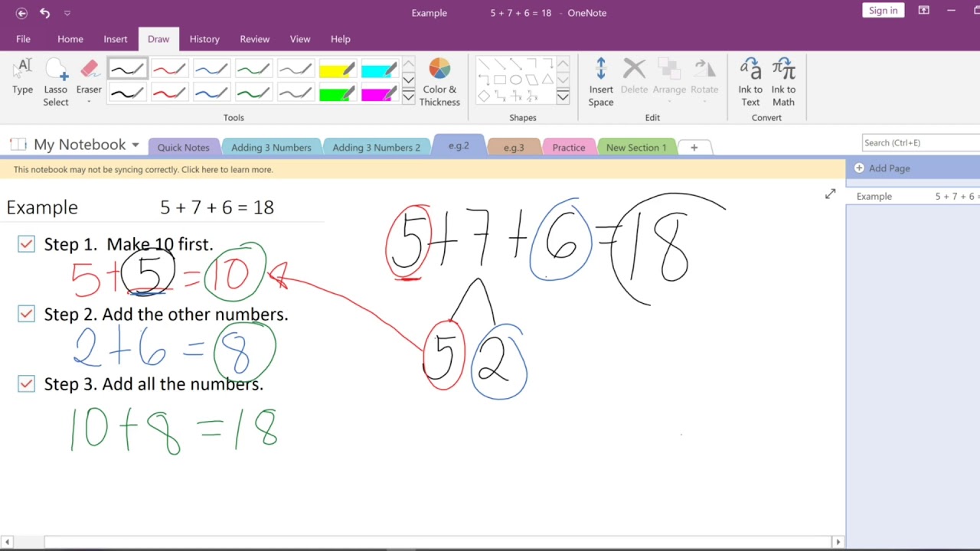Select the blue pen in the top row
The width and height of the screenshot is (980, 551).
[211, 70]
